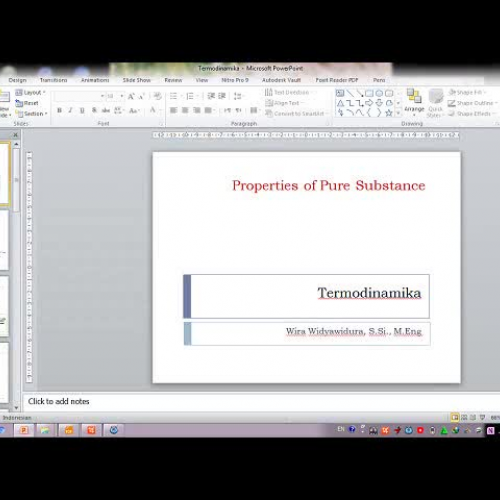Screen dimensions: 500x500
Task: Open Slide Show ribbon tab
Action: [x=137, y=80]
